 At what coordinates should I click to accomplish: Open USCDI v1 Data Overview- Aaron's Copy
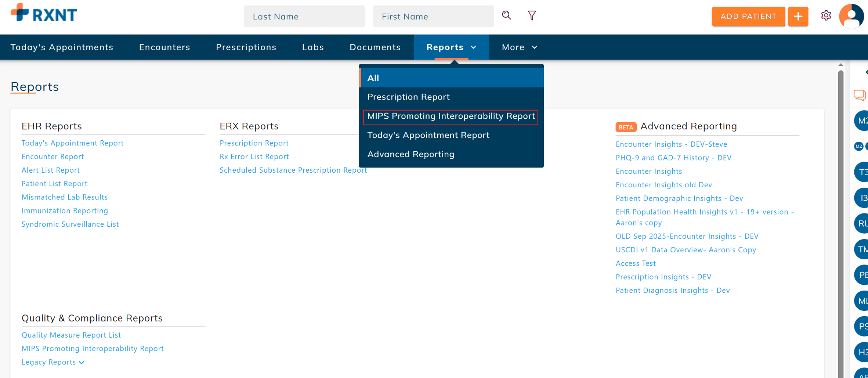click(686, 250)
